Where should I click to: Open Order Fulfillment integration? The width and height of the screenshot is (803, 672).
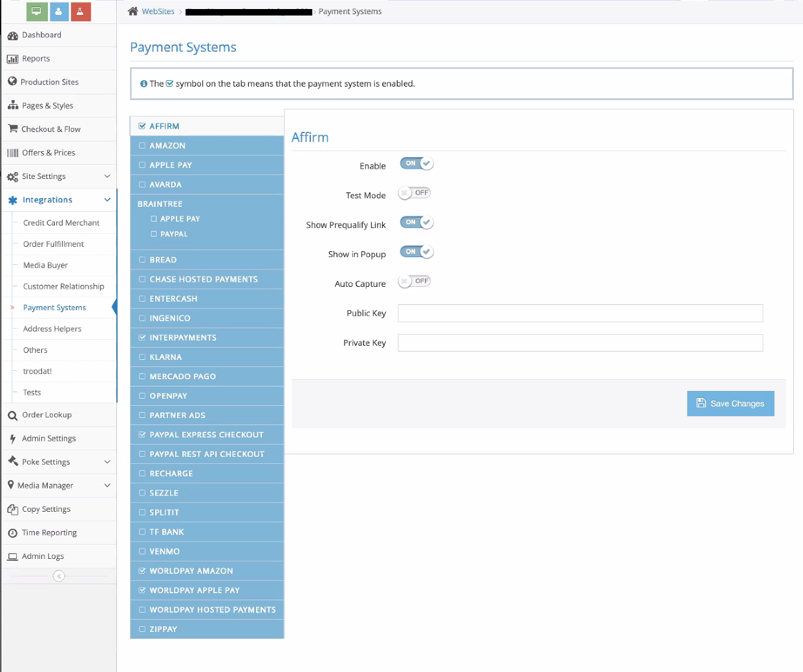point(54,244)
